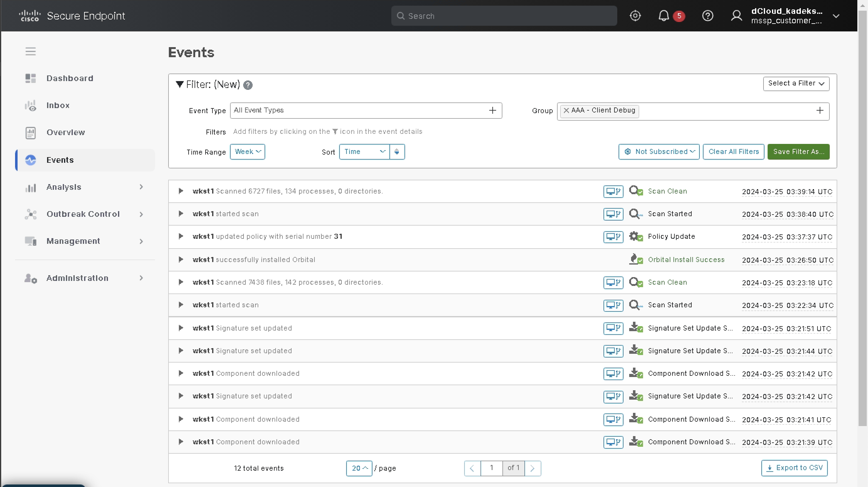Open the Select a Filter dropdown
The width and height of the screenshot is (868, 487).
pyautogui.click(x=796, y=84)
